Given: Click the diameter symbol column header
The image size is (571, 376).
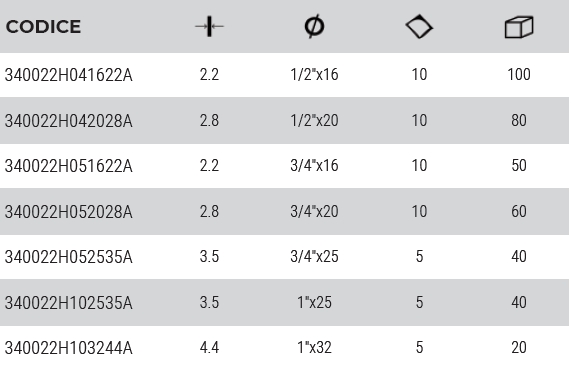Looking at the screenshot, I should 314,26.
